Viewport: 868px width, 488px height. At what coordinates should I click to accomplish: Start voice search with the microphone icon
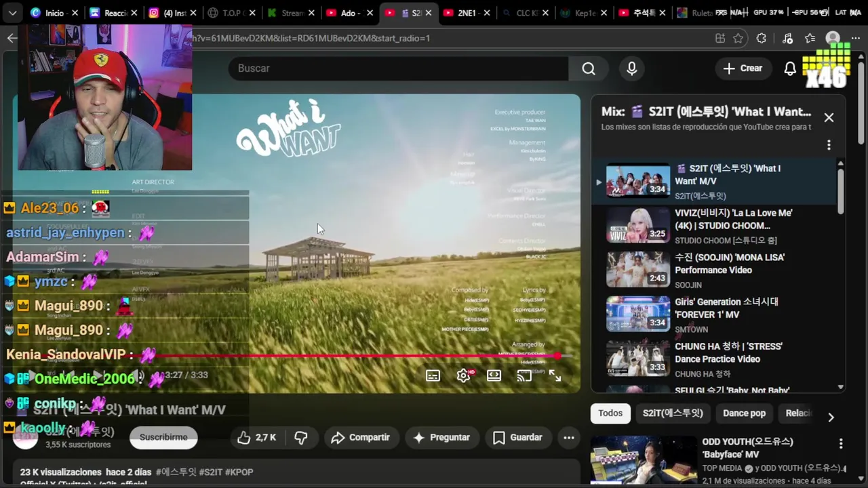pyautogui.click(x=632, y=68)
